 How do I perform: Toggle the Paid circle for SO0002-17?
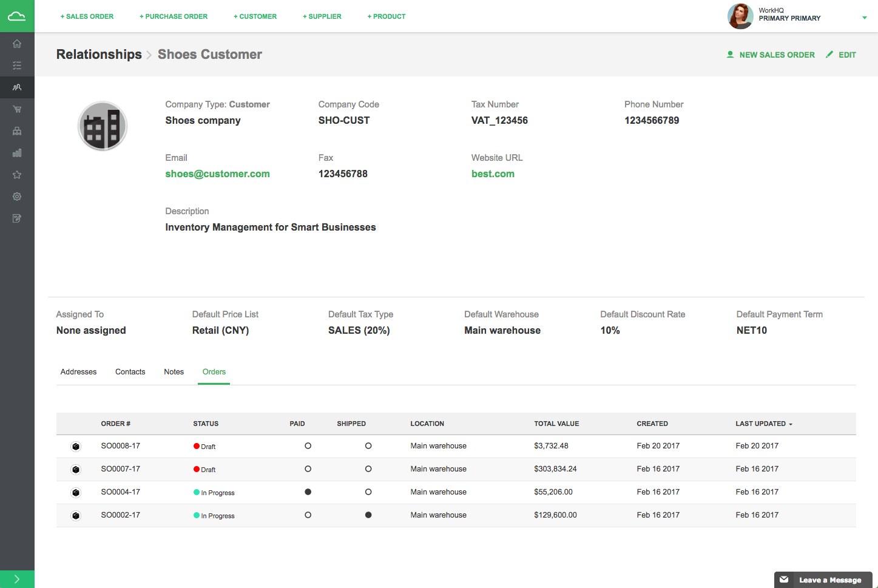tap(308, 515)
